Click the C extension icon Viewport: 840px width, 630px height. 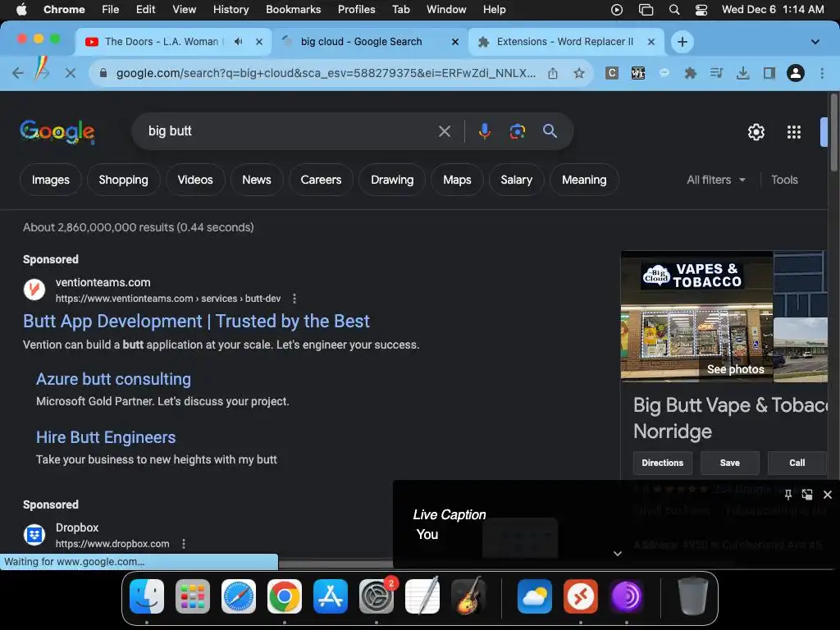click(612, 73)
